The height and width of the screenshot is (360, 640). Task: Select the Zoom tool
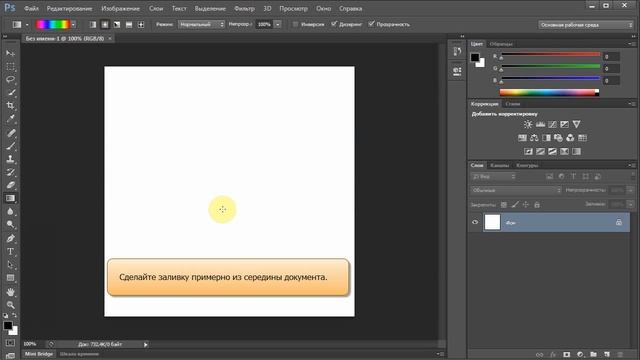(x=10, y=305)
